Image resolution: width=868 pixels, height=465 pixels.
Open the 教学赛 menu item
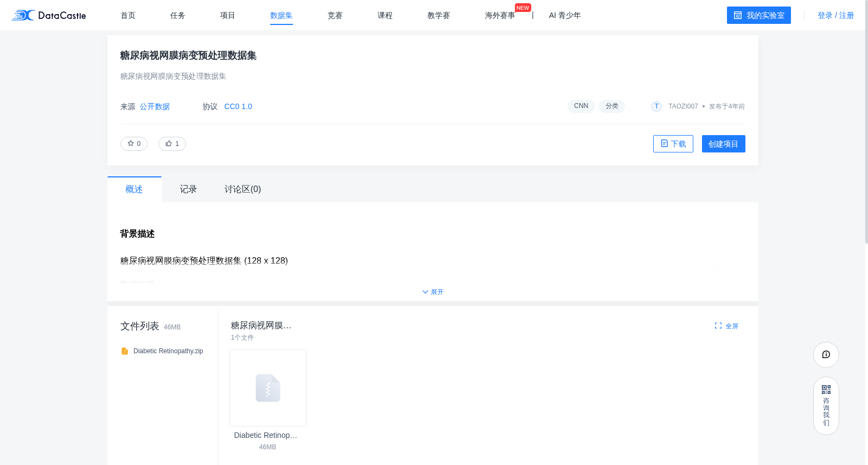coord(439,15)
